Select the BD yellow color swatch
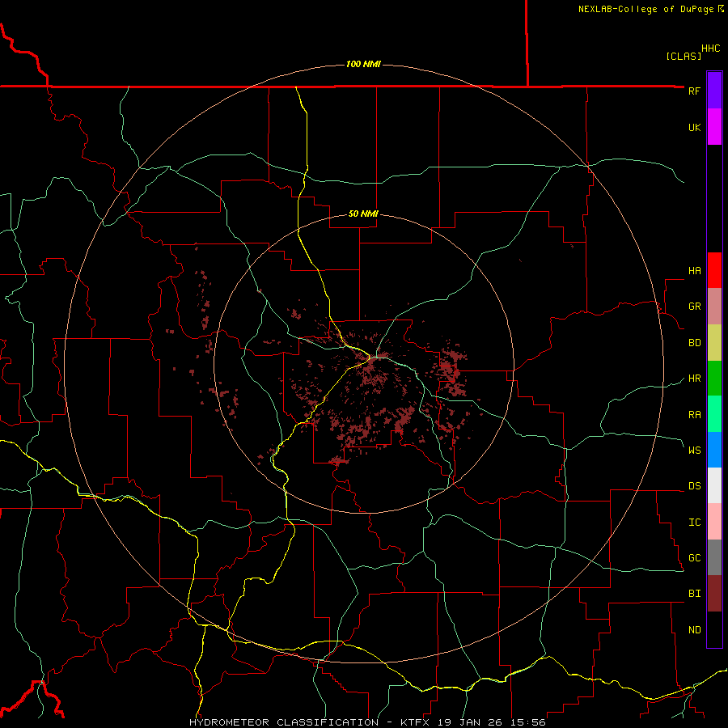728x728 pixels. (714, 343)
